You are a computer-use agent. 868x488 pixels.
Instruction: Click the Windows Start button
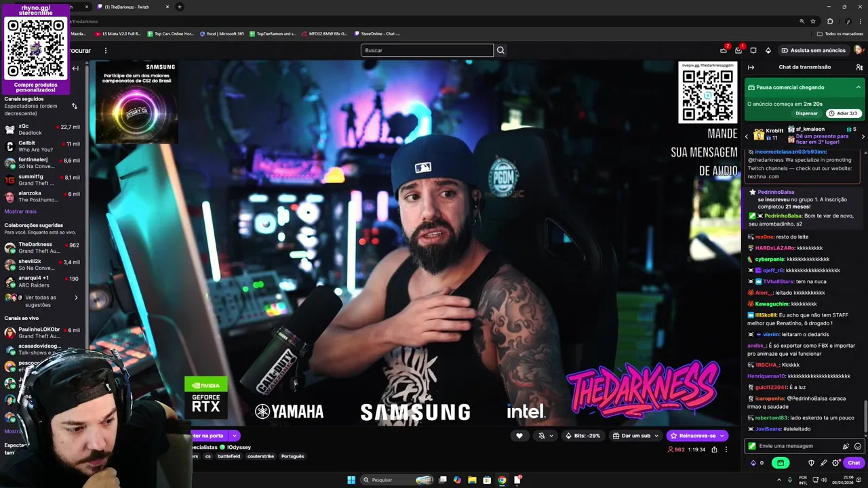coord(351,480)
